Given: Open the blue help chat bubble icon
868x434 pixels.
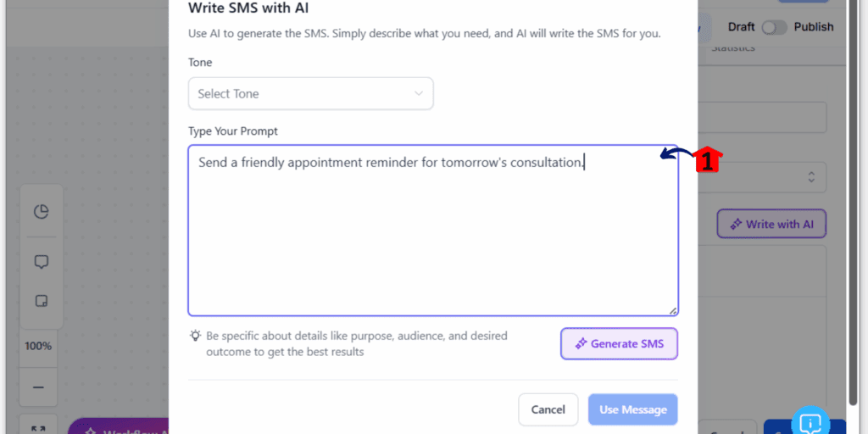Looking at the screenshot, I should [810, 423].
